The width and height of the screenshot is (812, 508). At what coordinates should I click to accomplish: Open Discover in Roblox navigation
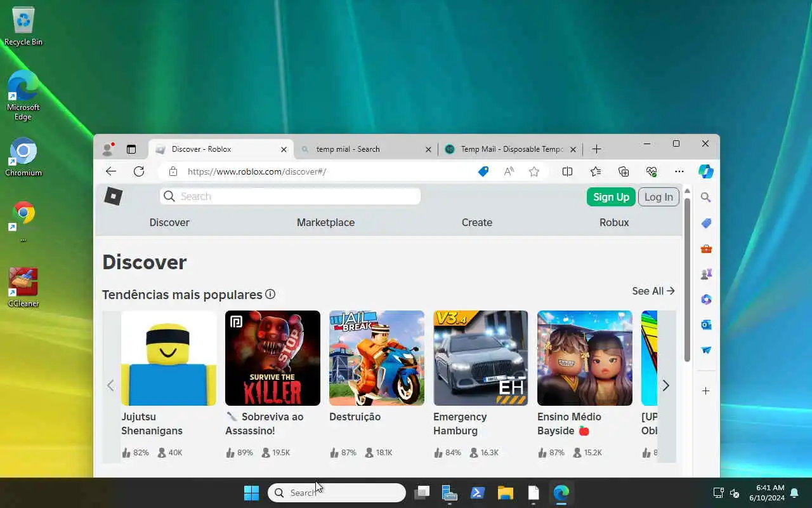pyautogui.click(x=169, y=222)
